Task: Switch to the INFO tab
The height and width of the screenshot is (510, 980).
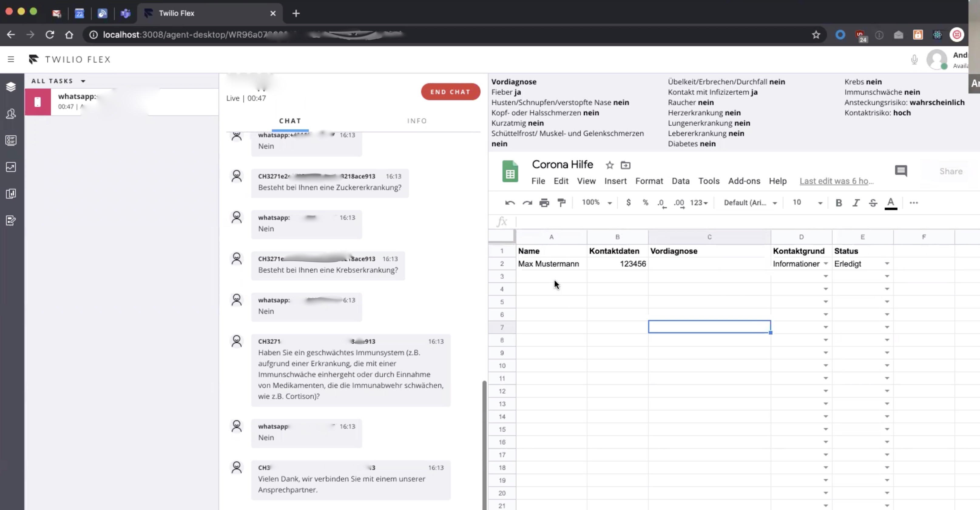Action: [x=417, y=121]
